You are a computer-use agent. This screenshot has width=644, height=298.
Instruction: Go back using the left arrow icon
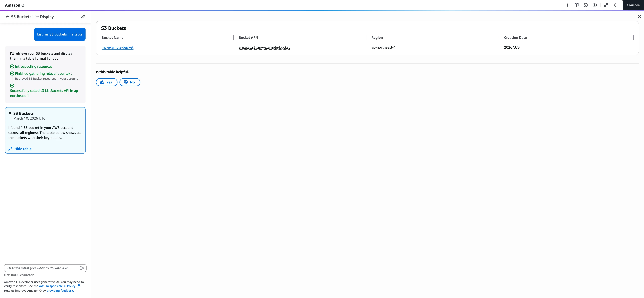coord(8,17)
